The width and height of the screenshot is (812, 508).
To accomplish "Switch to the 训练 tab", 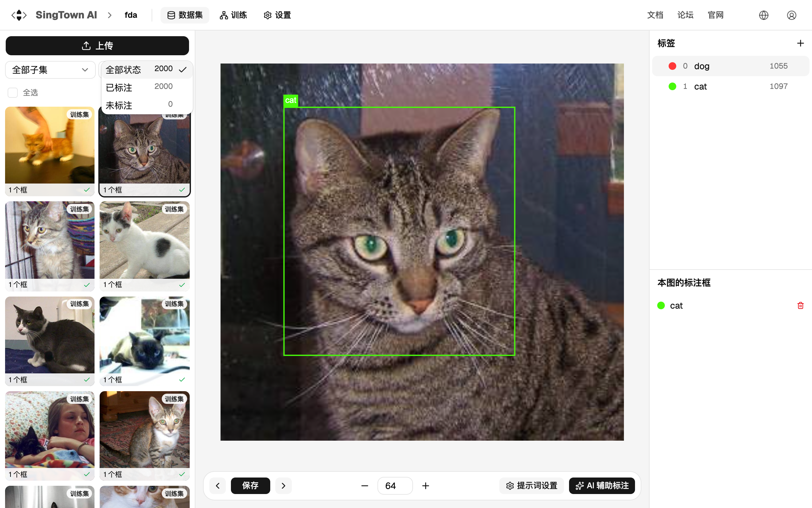I will point(233,15).
